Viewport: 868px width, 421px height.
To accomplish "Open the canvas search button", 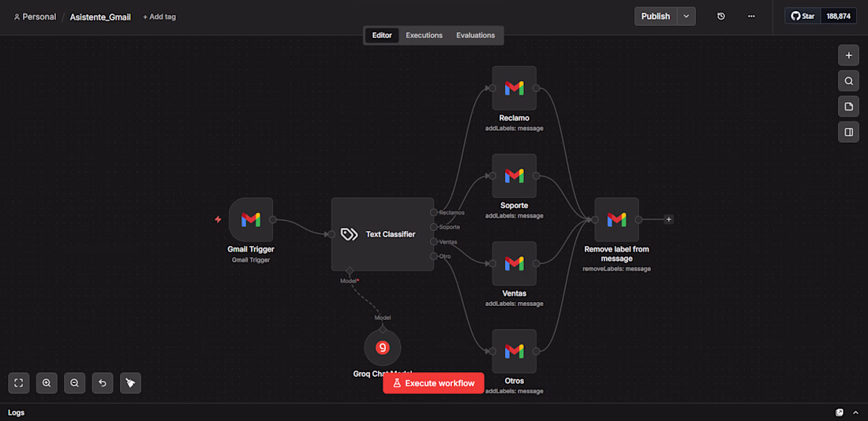I will [x=848, y=80].
